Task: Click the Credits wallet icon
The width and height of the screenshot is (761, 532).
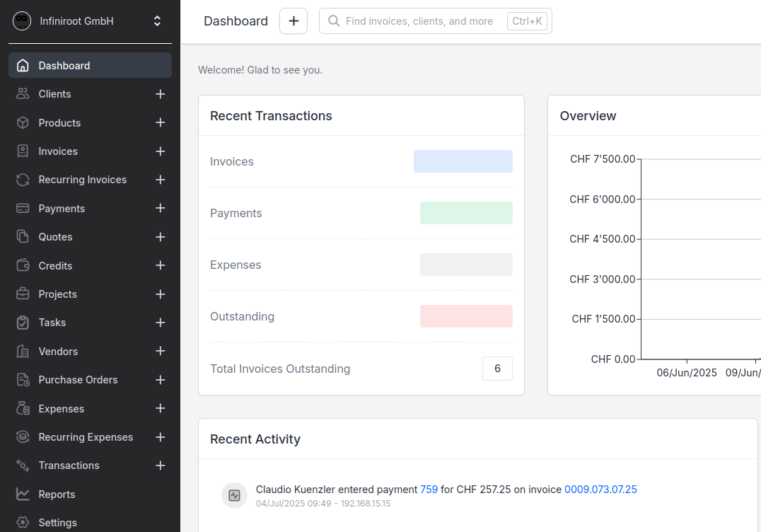Action: point(23,265)
